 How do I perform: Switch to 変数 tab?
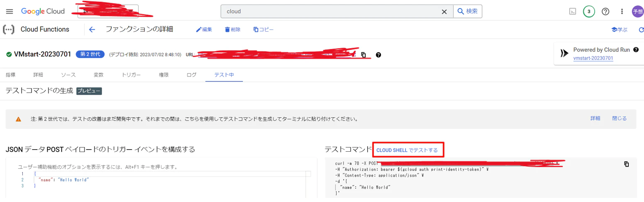point(98,75)
